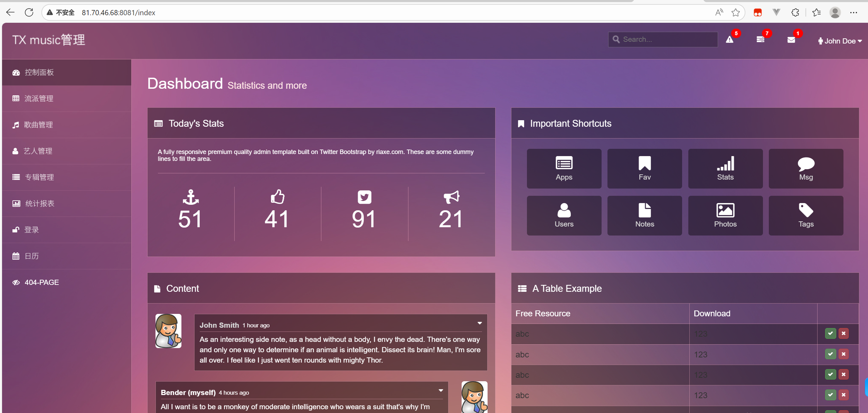Screen dimensions: 868x413
Task: Open the 404-PAGE sidebar link
Action: click(x=41, y=282)
